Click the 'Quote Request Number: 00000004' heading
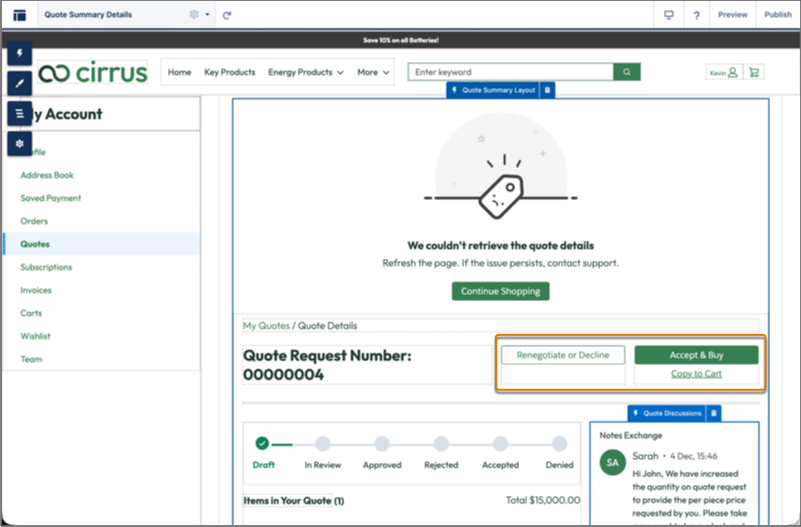Screen dimensions: 801x527 coord(327,365)
